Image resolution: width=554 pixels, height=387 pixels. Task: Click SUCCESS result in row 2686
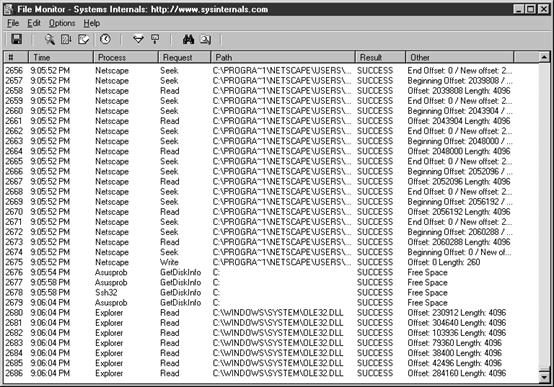point(375,373)
